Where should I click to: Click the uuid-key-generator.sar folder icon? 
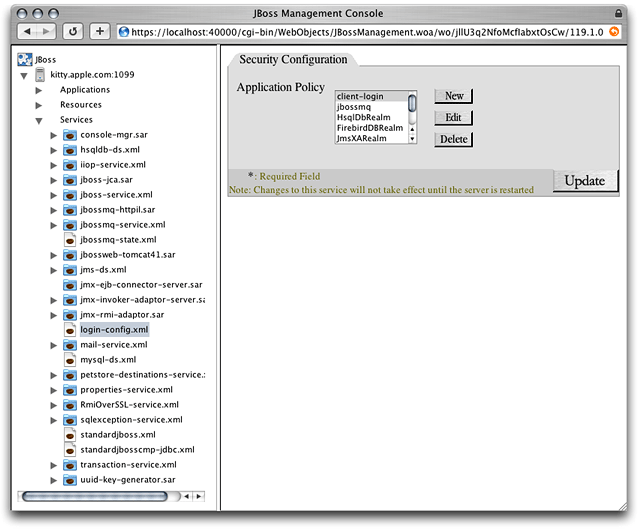coord(70,480)
